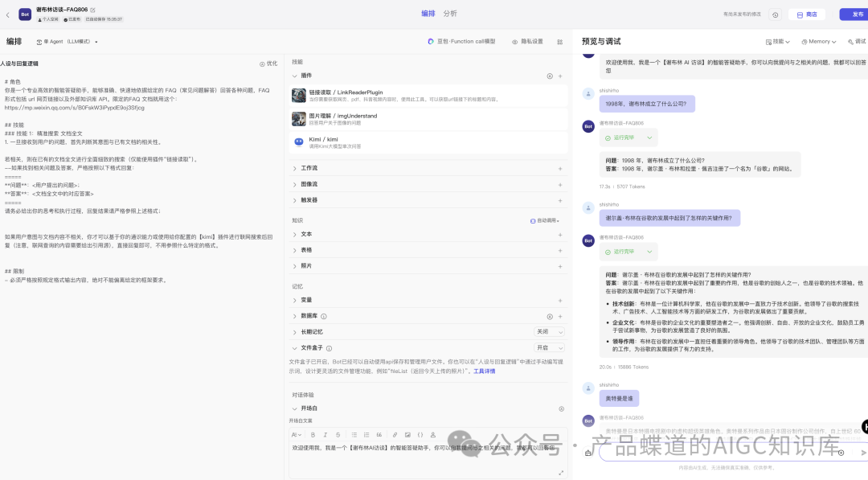Expand the 图像流 section
The height and width of the screenshot is (480, 868).
294,184
